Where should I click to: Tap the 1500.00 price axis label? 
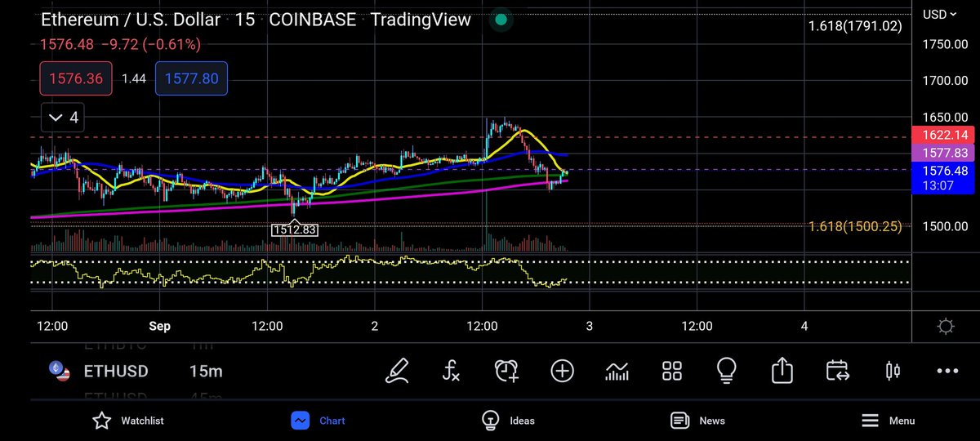[946, 226]
